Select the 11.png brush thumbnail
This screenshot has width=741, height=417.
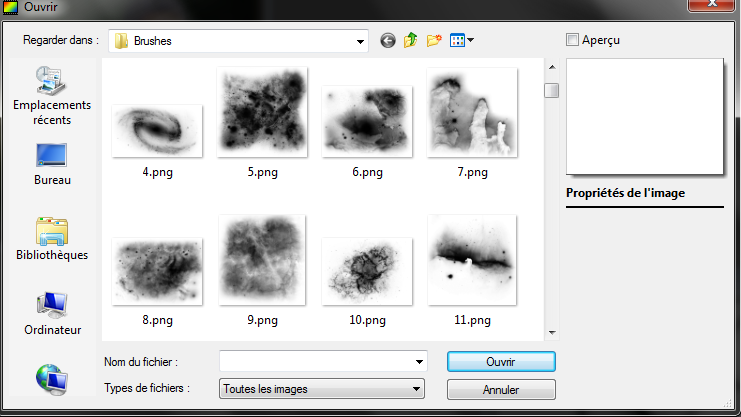[472, 260]
